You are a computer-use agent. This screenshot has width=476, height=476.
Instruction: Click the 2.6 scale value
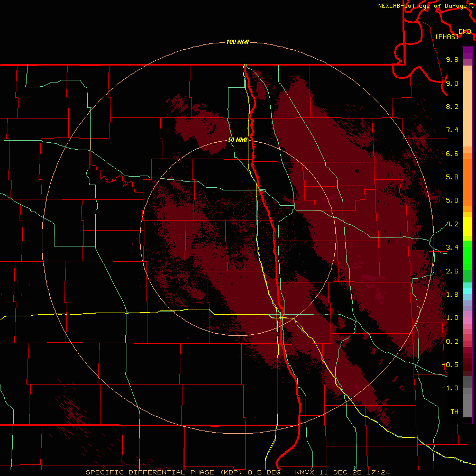452,271
